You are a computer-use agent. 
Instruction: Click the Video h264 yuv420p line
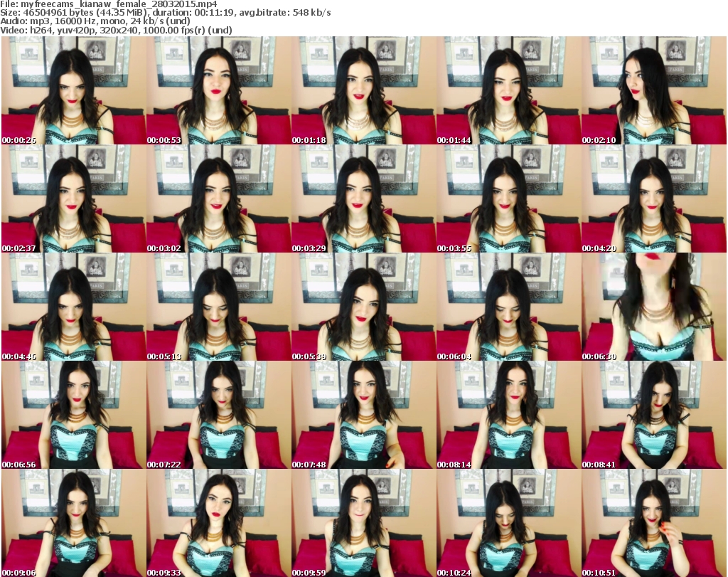coord(116,30)
